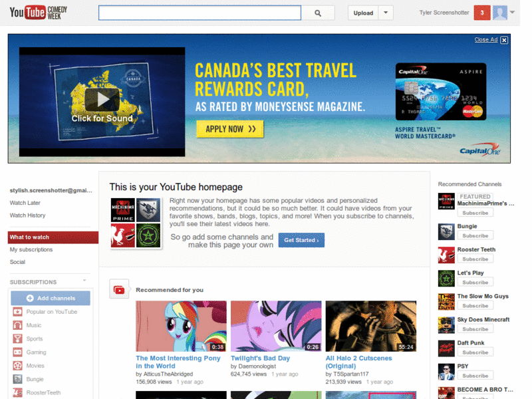532x399 pixels.
Task: Click the Recommended for you feed icon
Action: click(x=119, y=289)
